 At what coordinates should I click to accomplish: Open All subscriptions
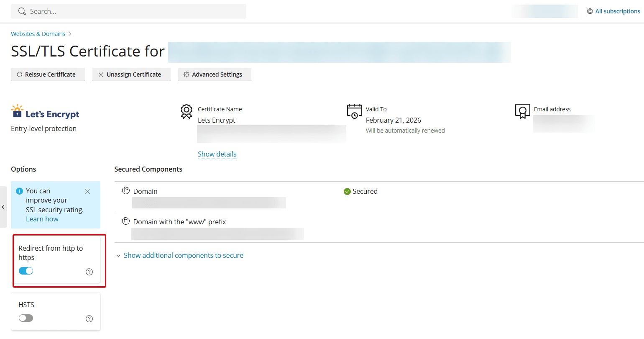[x=618, y=11]
